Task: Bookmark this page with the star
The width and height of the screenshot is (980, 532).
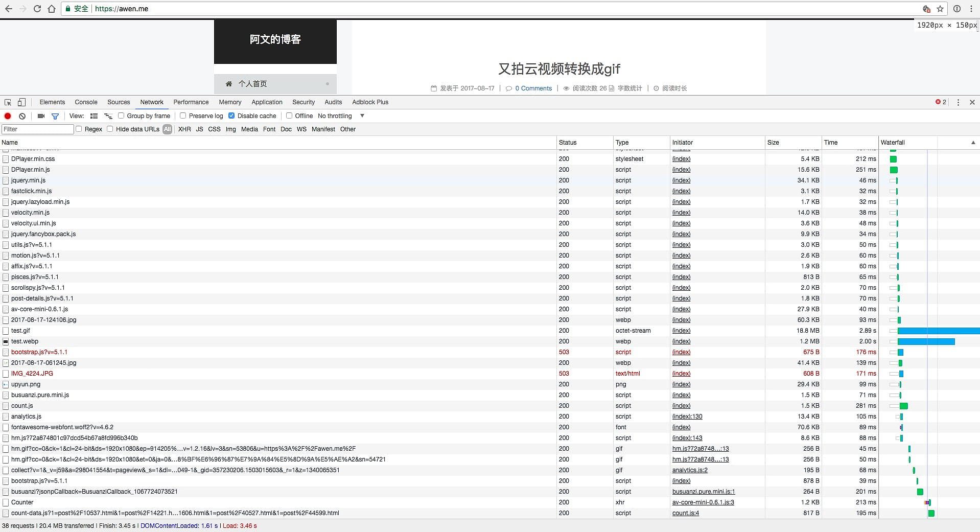Action: click(940, 9)
